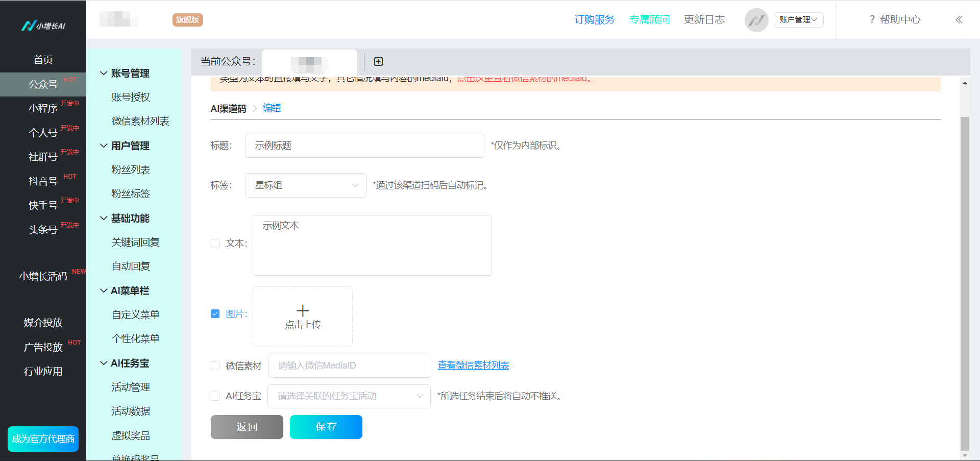Screen dimensions: 980x461
Task: Click the AI渠道码 breadcrumb
Action: pyautogui.click(x=228, y=109)
